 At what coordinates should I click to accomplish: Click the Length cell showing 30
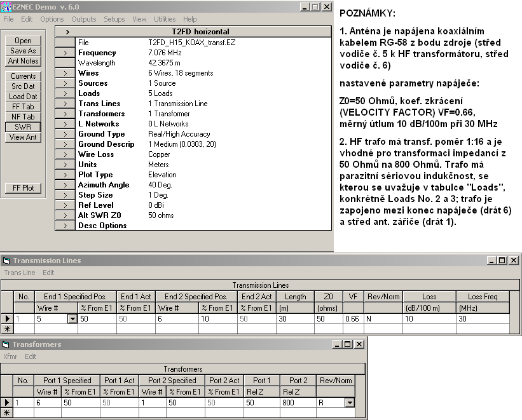point(296,319)
